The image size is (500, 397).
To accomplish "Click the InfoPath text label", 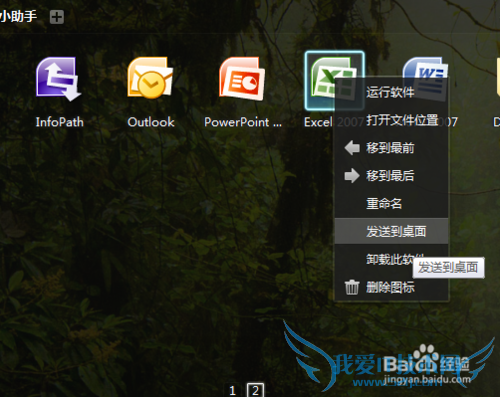I will pos(59,122).
